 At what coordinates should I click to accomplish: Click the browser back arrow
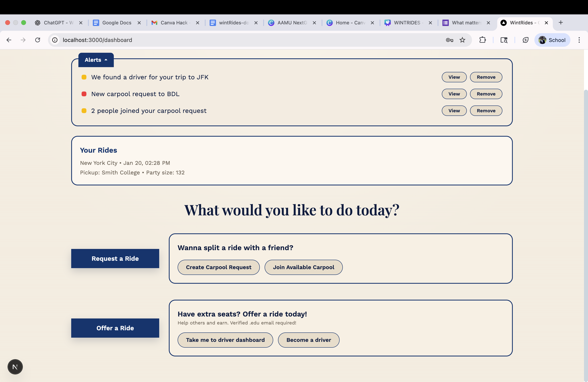(x=9, y=40)
